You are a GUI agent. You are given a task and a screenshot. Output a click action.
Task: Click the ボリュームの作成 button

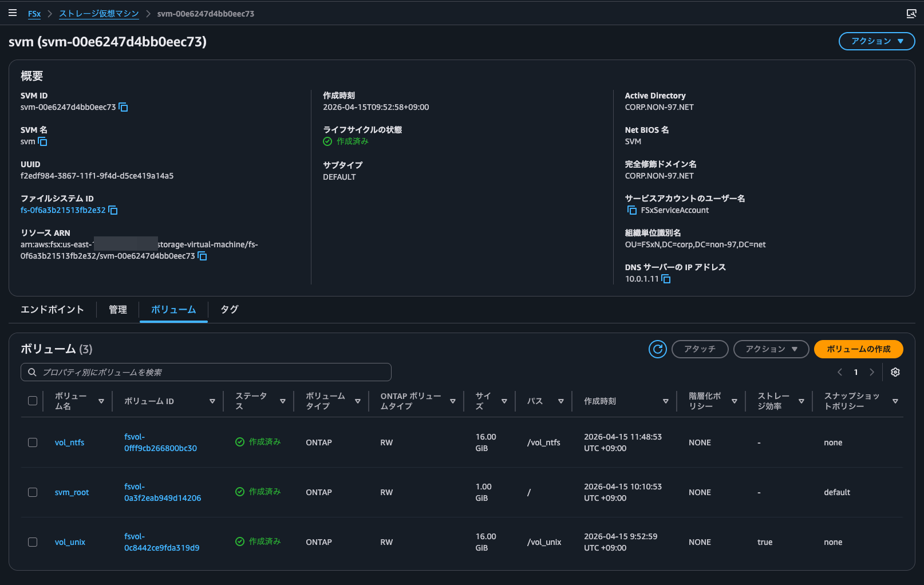pos(858,349)
